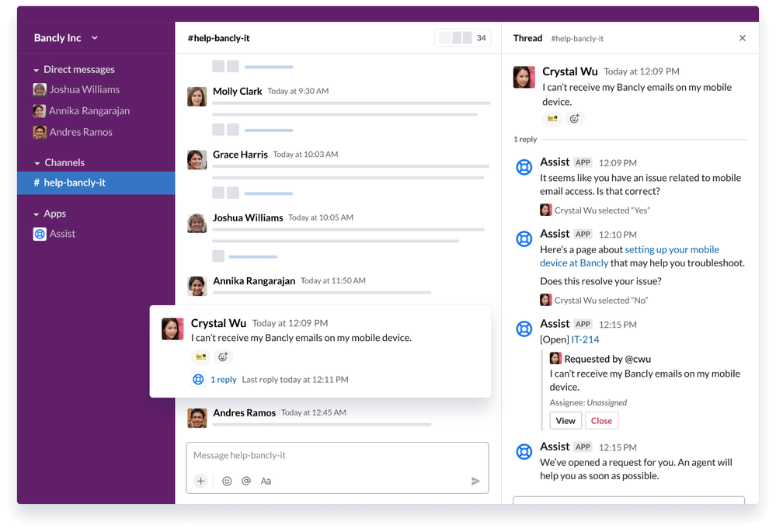This screenshot has height=532, width=776.
Task: Click the Today at 10:05 AM timestamp
Action: pyautogui.click(x=321, y=217)
